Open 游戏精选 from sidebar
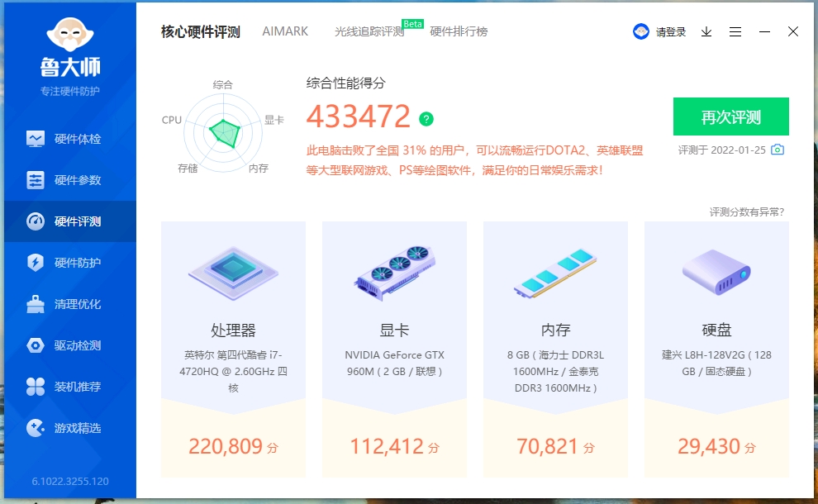This screenshot has width=818, height=504. pyautogui.click(x=70, y=428)
